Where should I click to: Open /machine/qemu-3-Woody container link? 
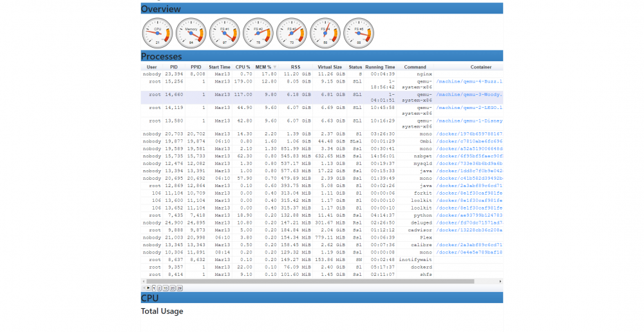[x=469, y=95]
